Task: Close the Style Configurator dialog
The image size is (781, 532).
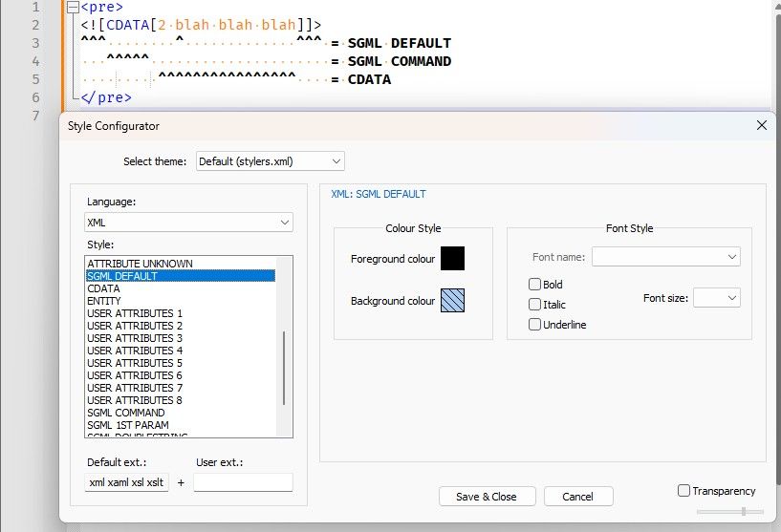Action: pyautogui.click(x=762, y=125)
